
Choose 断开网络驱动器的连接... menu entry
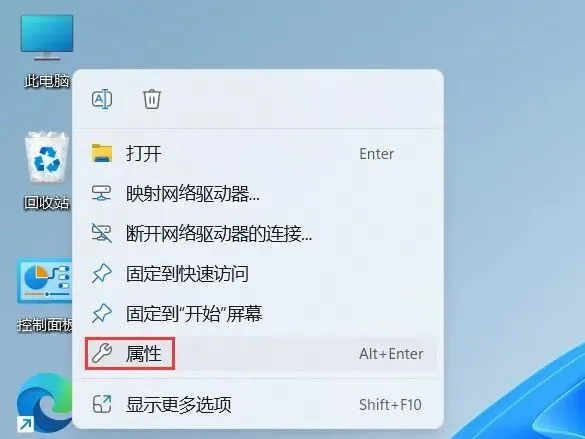(257, 234)
